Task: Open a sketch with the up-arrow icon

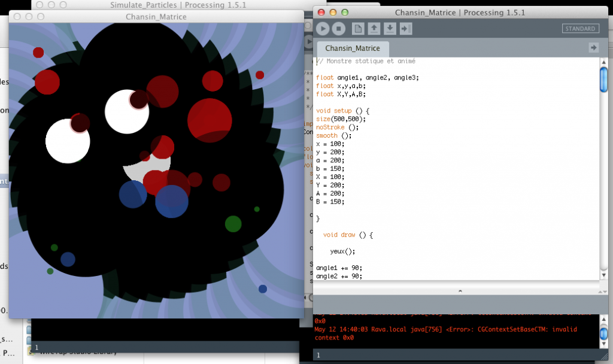Action: (x=374, y=29)
